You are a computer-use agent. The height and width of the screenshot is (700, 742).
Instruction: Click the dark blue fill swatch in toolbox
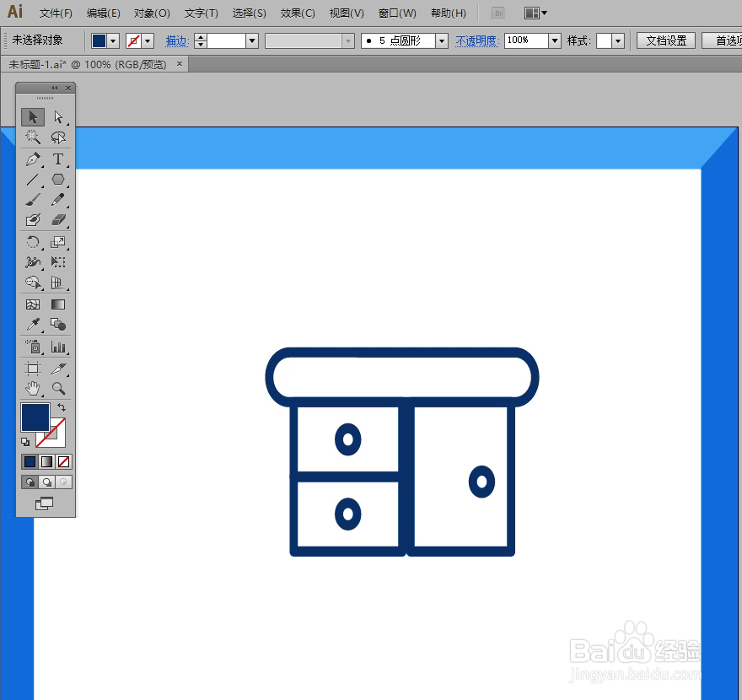coord(35,417)
